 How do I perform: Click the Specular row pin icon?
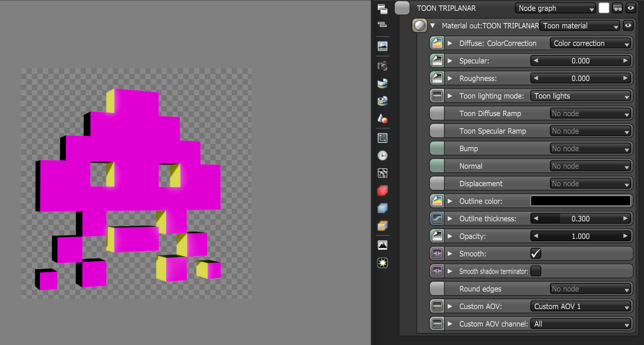click(x=437, y=61)
